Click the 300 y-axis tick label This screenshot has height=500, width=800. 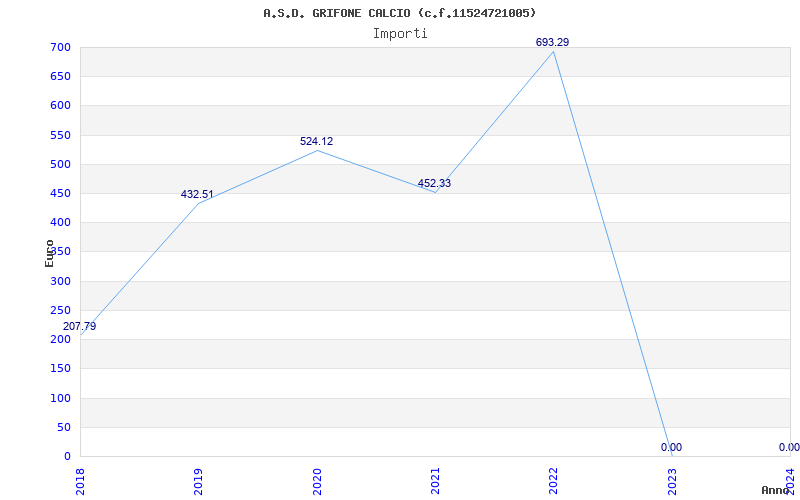[x=60, y=281]
